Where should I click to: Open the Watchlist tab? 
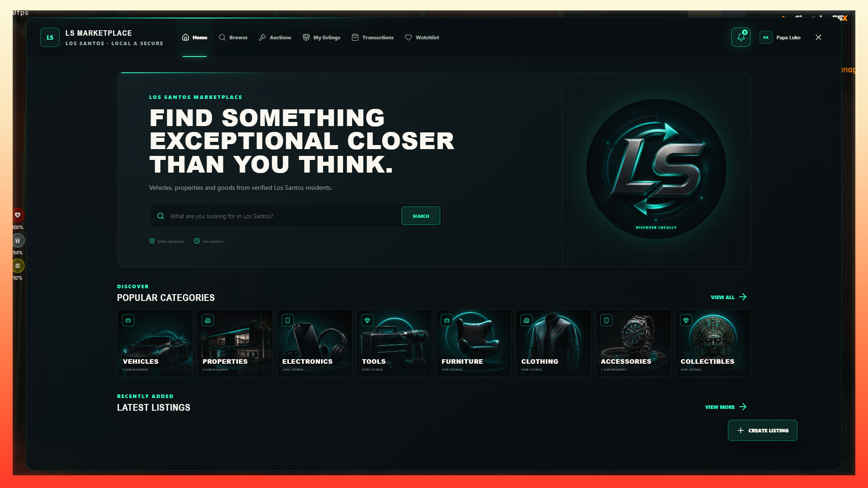422,38
